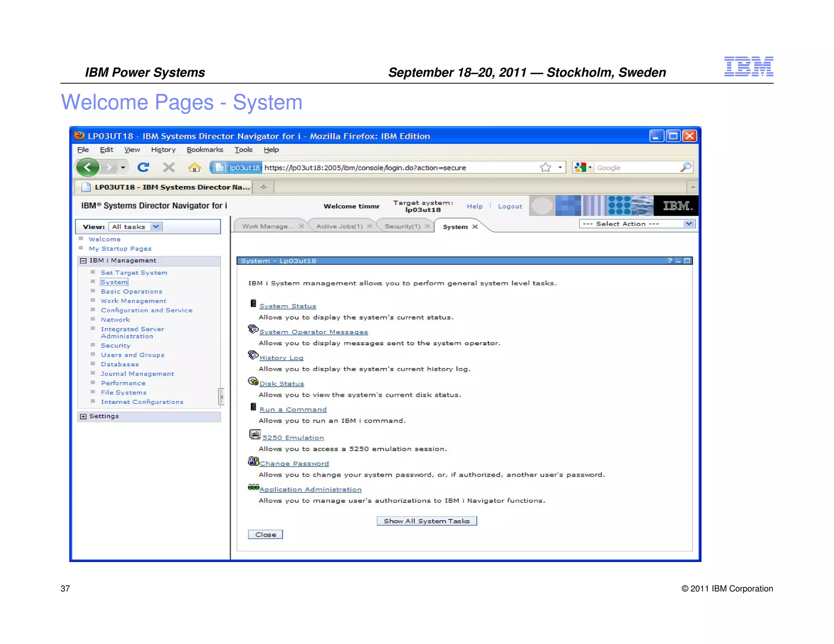
Task: Select Internet Configurations in the tree
Action: coord(142,402)
